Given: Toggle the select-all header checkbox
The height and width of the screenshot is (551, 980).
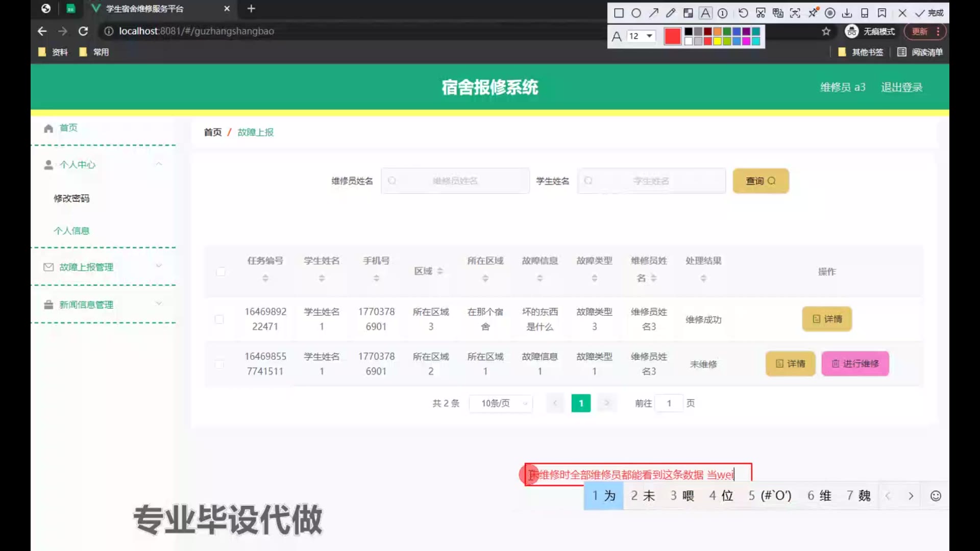Looking at the screenshot, I should [220, 271].
